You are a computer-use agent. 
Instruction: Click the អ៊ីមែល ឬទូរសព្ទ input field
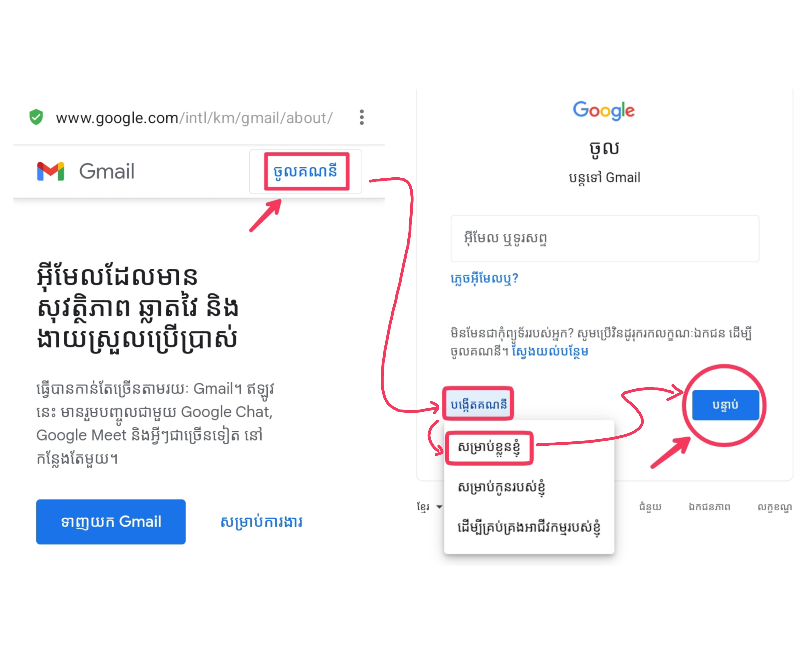(x=605, y=238)
